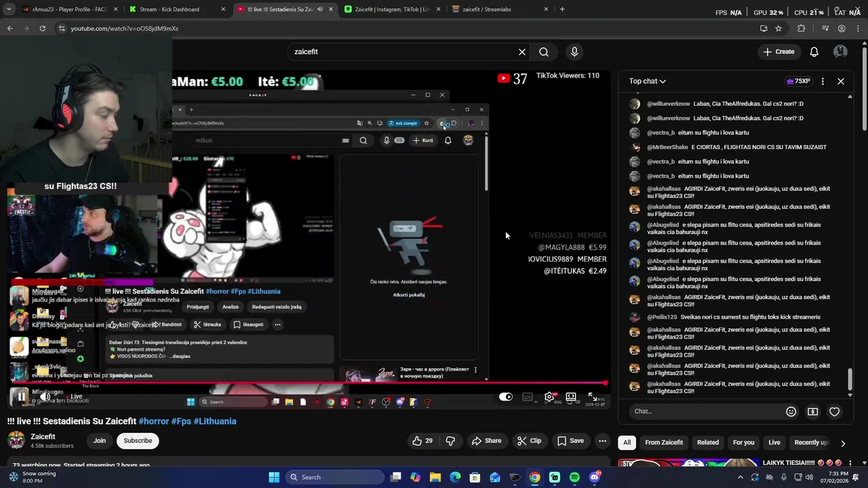Screen dimensions: 868x488
Task: Open the 75XP member badge
Action: click(798, 81)
